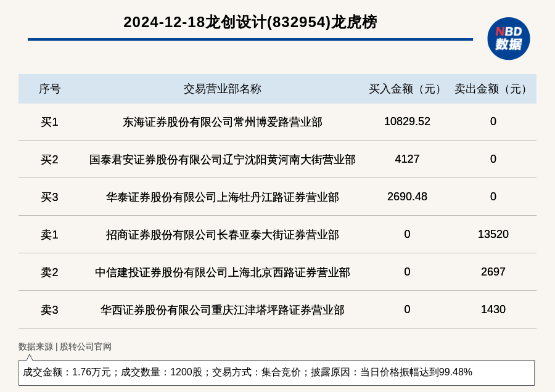The height and width of the screenshot is (392, 555).
Task: Click the buy amount 0 in 卖2 row
Action: [x=407, y=271]
